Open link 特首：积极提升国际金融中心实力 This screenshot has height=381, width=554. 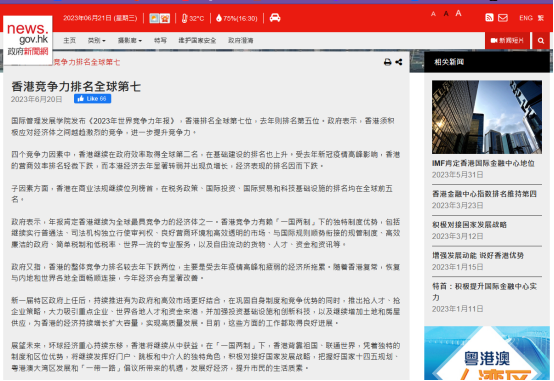pos(484,292)
